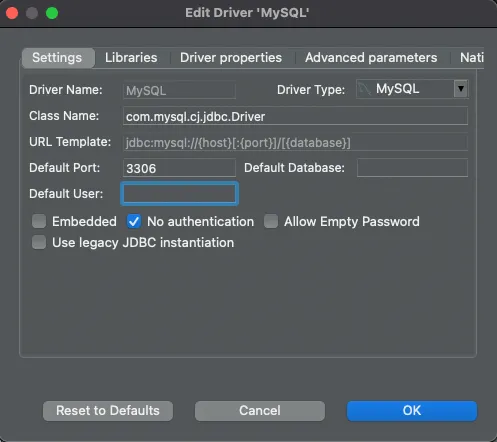The image size is (497, 442).
Task: Click the 'Default Port:' label
Action: (65, 168)
